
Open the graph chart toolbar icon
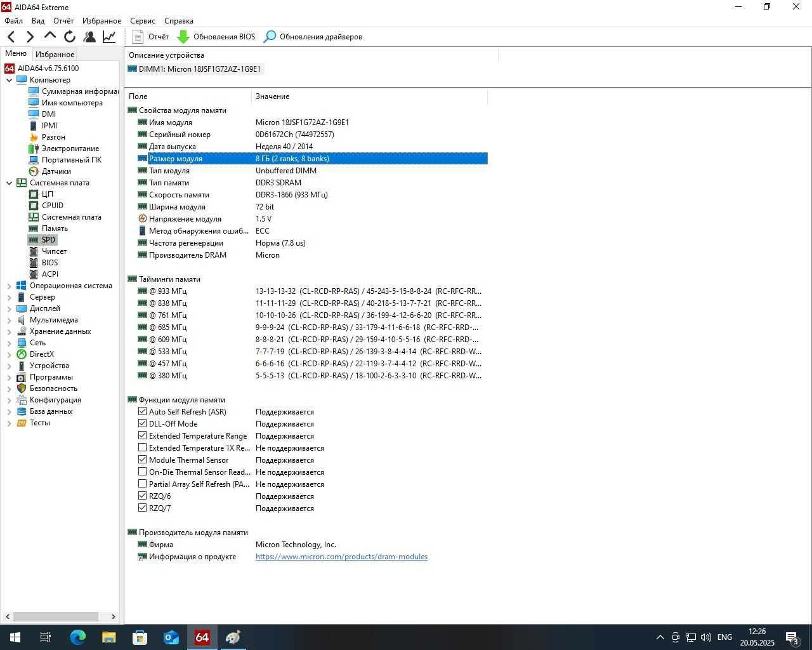109,37
